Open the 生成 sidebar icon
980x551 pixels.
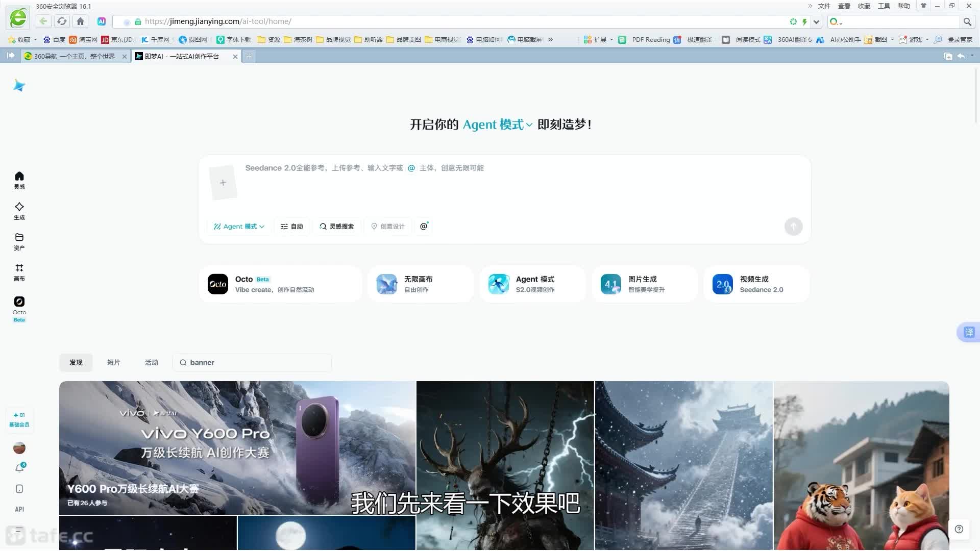click(x=19, y=211)
